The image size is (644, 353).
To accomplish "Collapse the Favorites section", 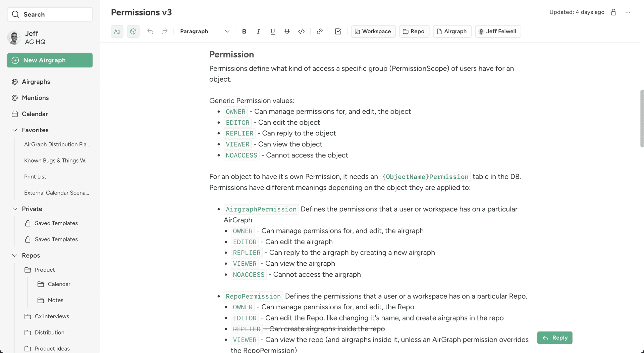I will [15, 130].
